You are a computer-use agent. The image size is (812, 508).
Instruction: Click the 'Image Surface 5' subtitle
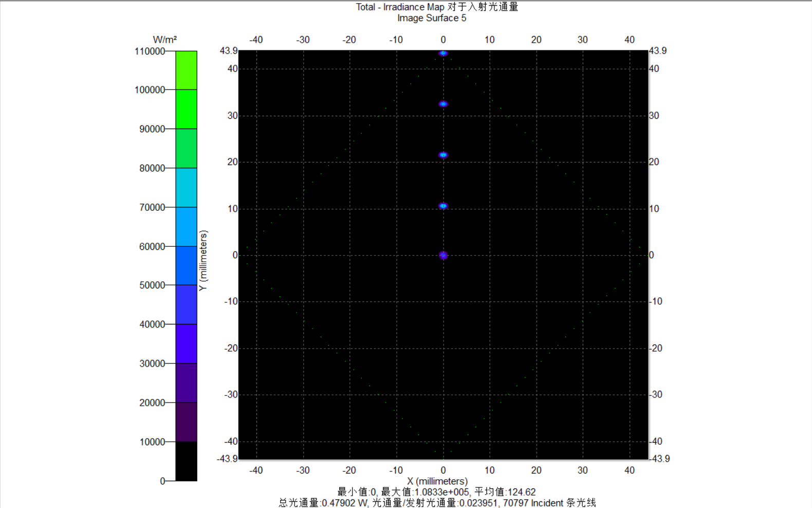point(432,18)
